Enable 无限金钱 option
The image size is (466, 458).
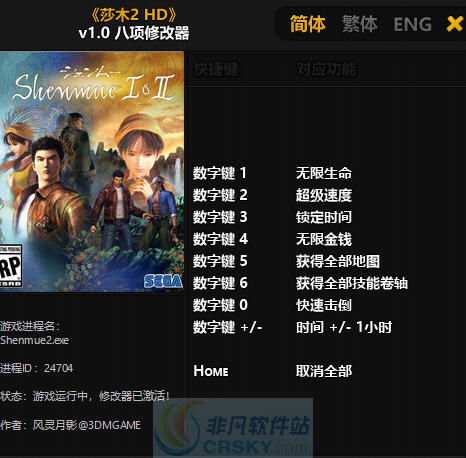click(x=324, y=239)
